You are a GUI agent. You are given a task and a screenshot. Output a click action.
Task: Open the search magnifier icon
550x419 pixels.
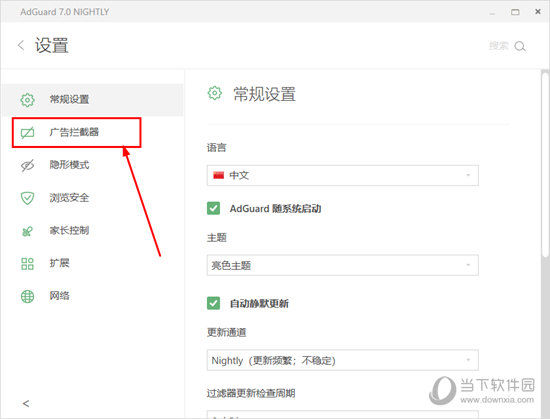click(x=520, y=46)
